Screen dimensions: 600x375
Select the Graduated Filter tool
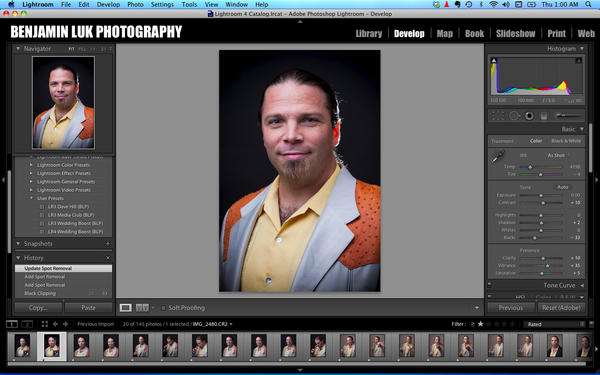tap(544, 116)
